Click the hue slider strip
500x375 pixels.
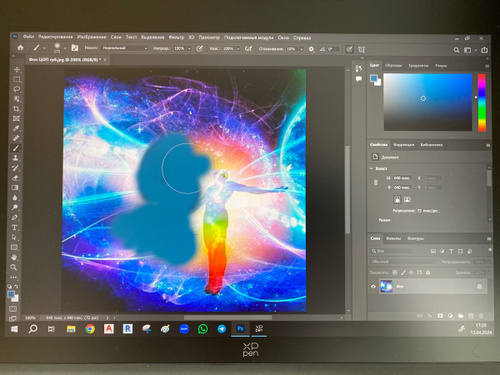482,102
